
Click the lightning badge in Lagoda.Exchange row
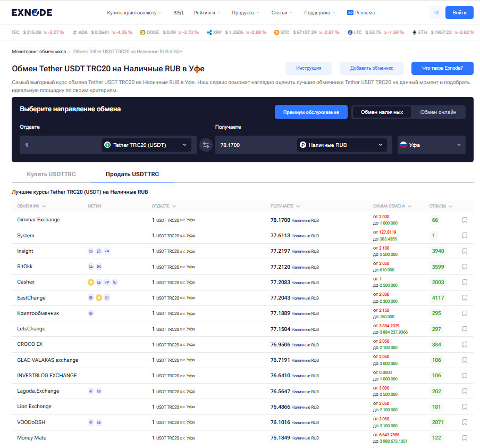pyautogui.click(x=90, y=391)
